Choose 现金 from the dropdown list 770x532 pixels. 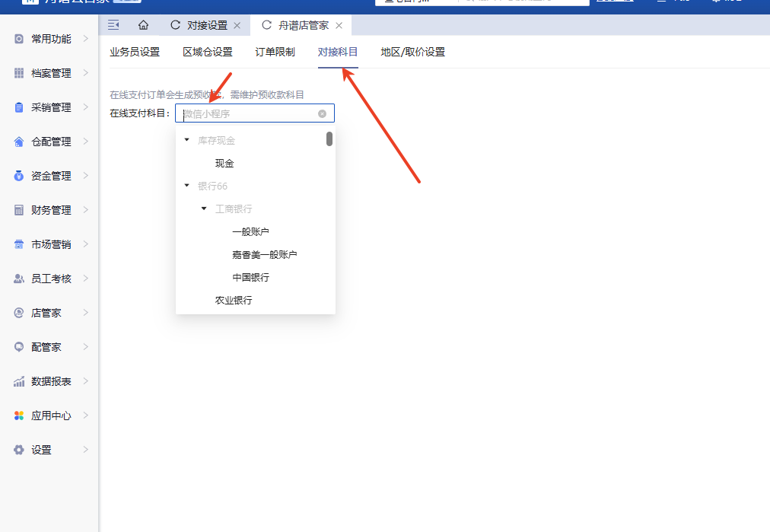coord(224,164)
